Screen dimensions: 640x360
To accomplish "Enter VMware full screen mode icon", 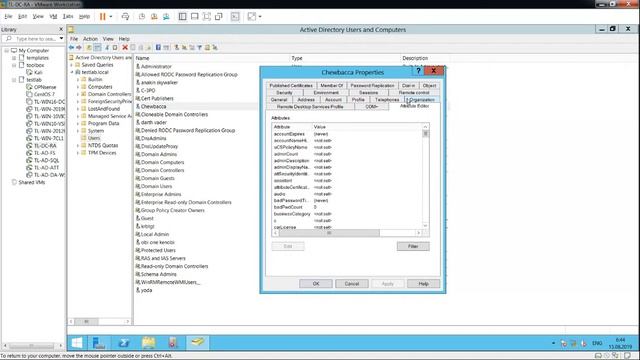I will (207, 16).
